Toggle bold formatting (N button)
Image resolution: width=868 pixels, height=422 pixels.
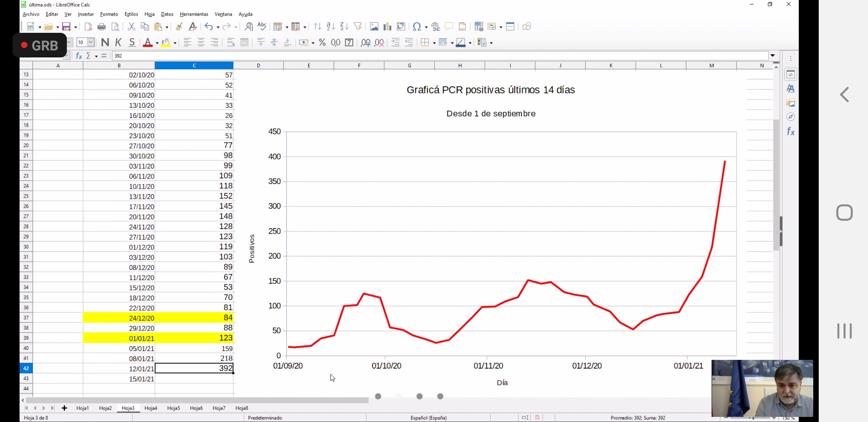click(105, 42)
